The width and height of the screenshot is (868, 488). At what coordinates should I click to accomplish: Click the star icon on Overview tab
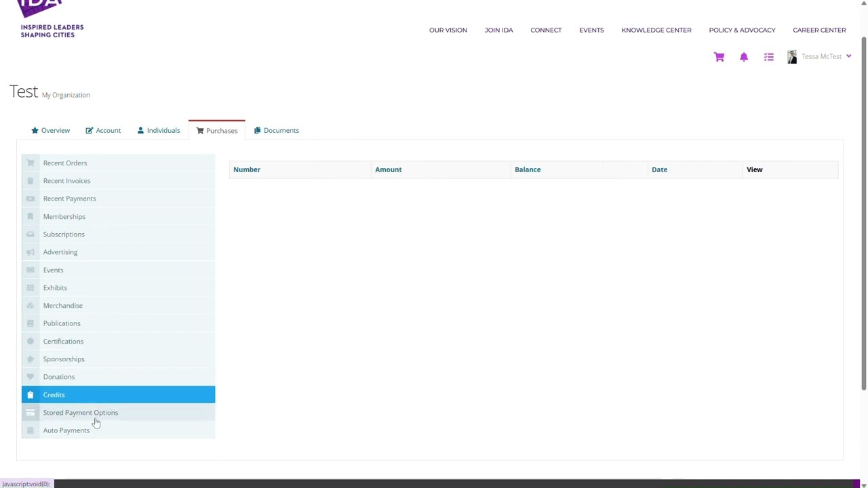pos(35,130)
